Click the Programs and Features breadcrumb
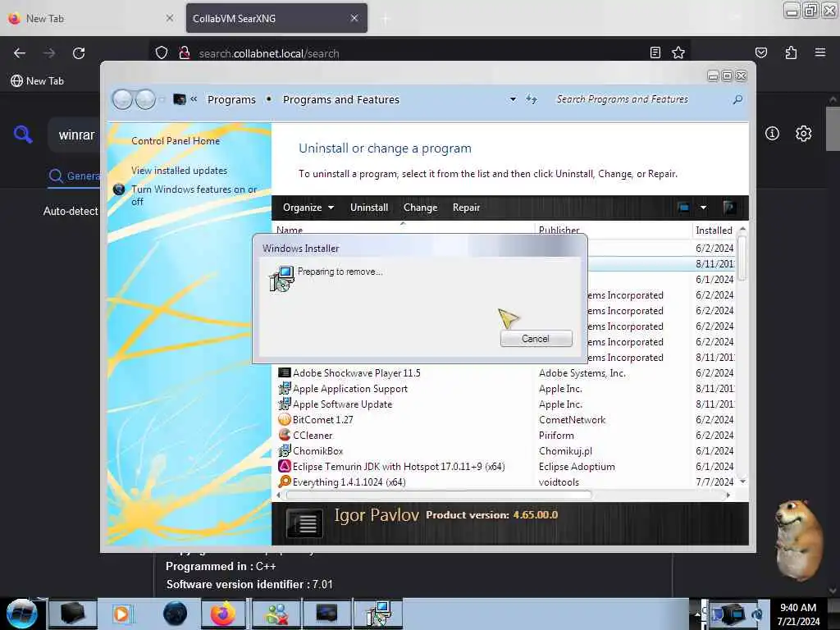 tap(340, 99)
